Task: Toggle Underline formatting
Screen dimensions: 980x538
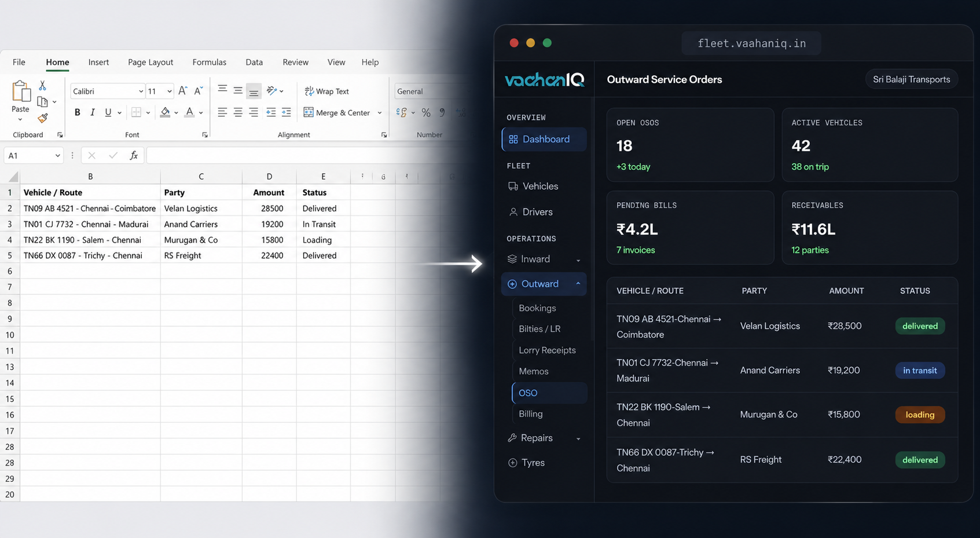Action: point(108,112)
